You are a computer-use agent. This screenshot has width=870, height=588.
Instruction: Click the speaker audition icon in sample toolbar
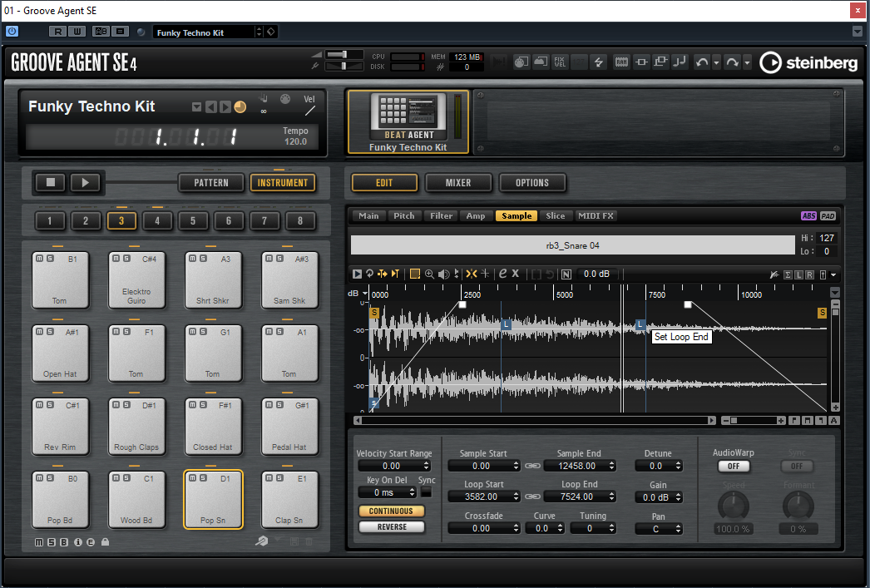pyautogui.click(x=443, y=274)
